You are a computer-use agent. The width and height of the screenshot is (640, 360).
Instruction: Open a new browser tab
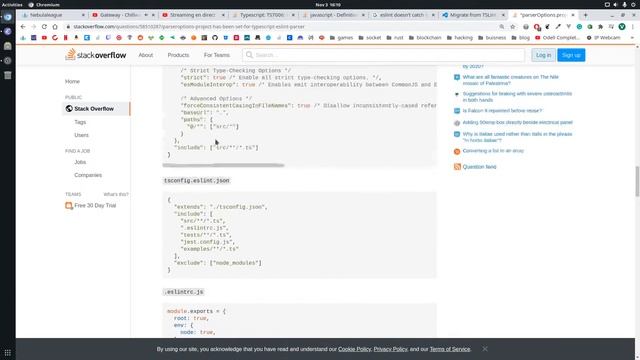click(585, 15)
